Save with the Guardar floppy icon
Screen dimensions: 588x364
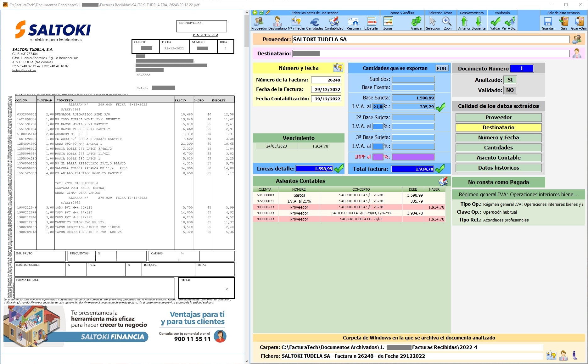coord(548,23)
